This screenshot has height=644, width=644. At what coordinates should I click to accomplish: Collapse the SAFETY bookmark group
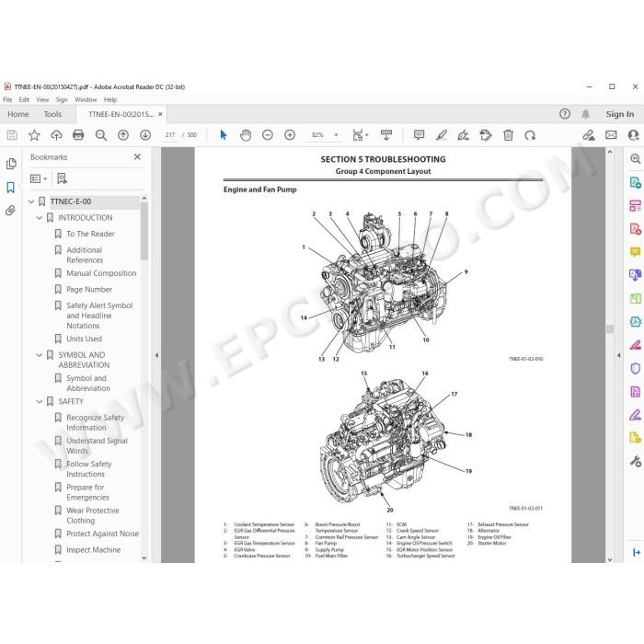[40, 401]
